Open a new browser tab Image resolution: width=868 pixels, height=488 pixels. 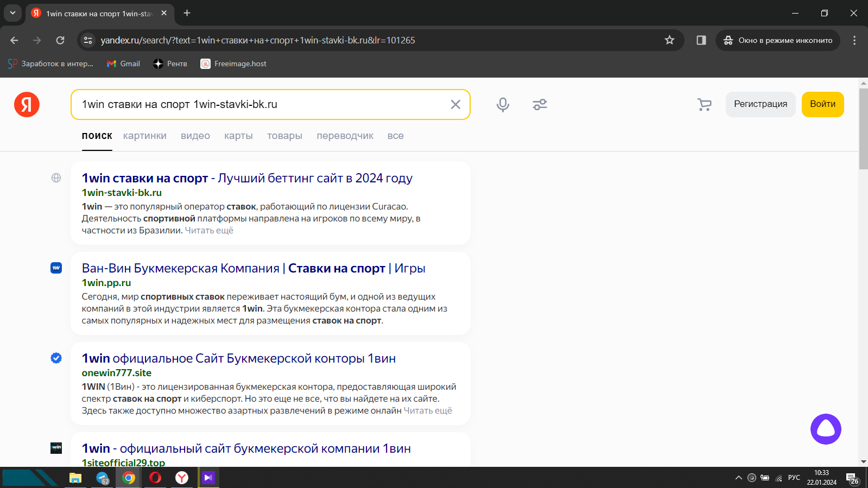click(187, 13)
